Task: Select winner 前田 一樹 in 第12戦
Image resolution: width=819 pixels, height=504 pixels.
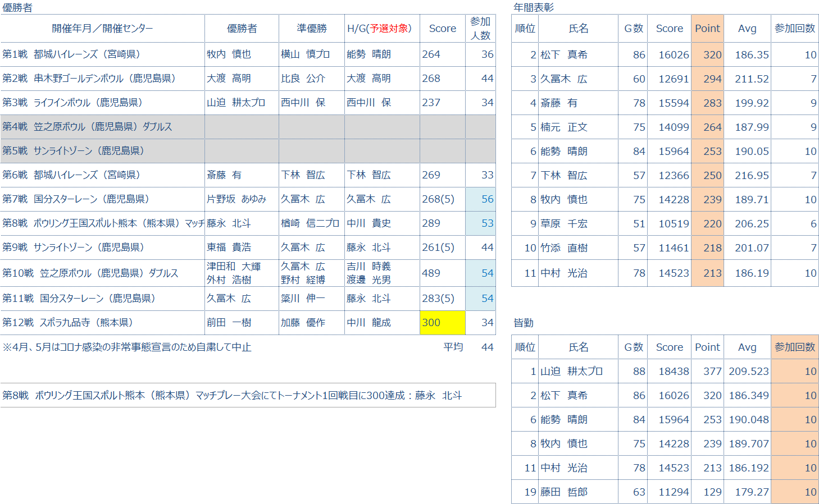Action: pos(242,323)
